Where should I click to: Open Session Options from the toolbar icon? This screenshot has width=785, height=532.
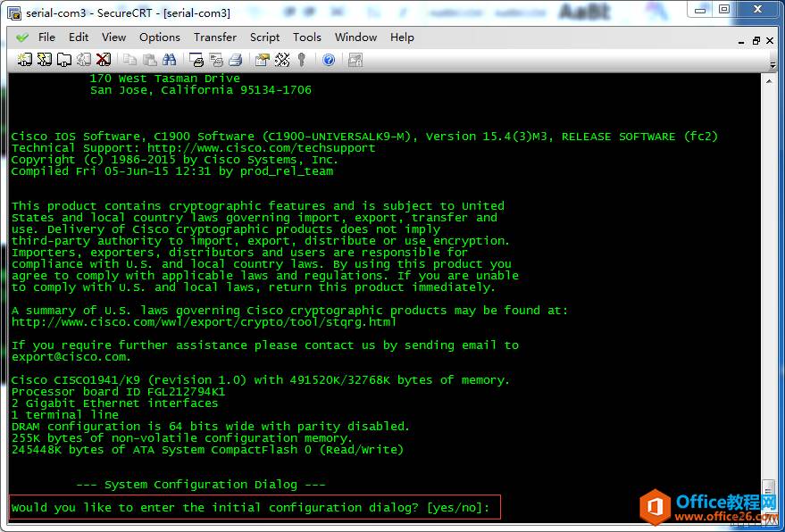coord(263,60)
